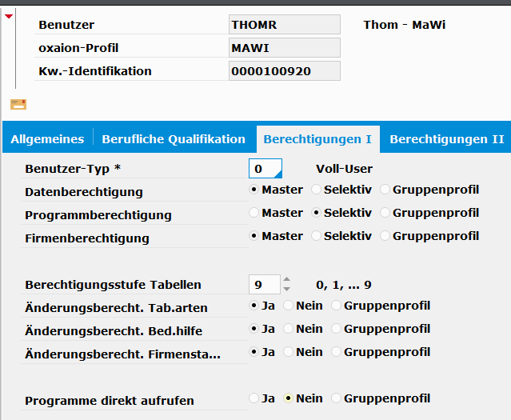This screenshot has width=511, height=420.
Task: Click the Berechtigungsstufe Tabellen value field
Action: 264,285
